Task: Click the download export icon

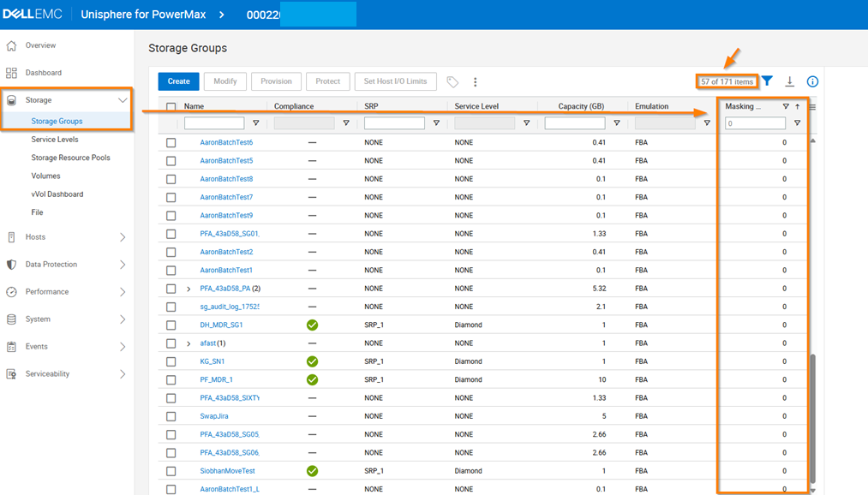Action: click(790, 81)
